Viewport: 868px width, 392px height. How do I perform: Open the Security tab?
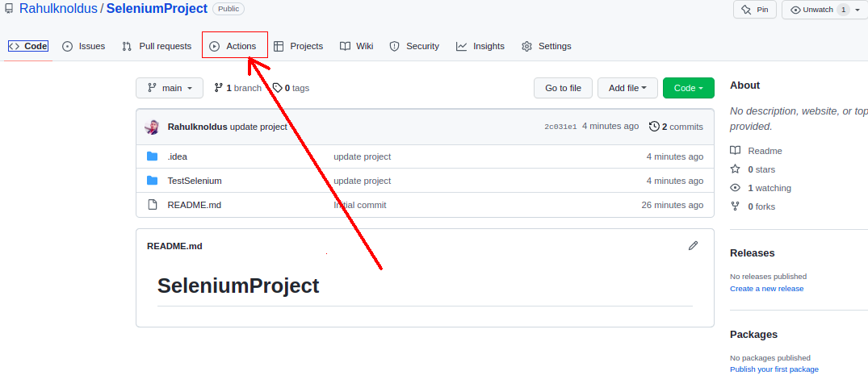point(414,47)
